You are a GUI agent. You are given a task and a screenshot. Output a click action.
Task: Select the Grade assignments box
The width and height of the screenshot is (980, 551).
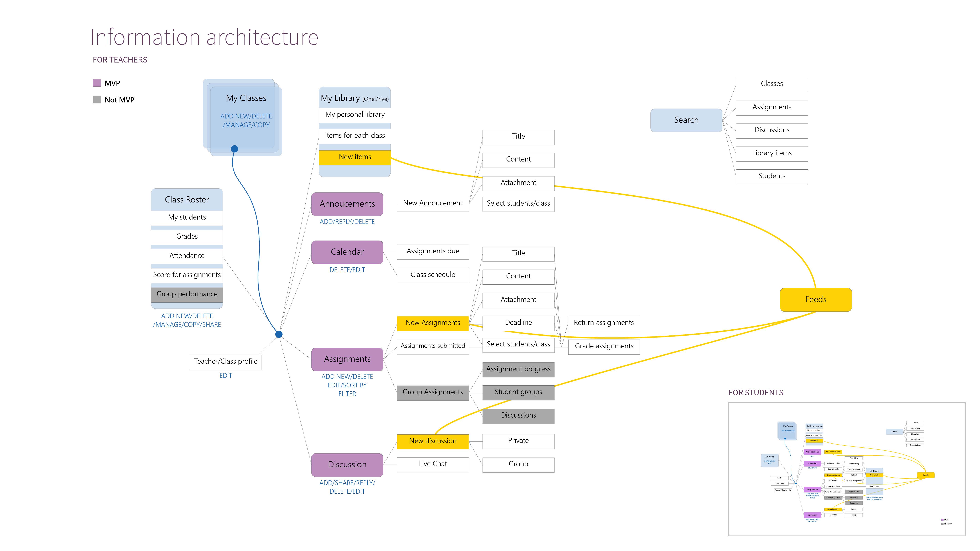[x=604, y=347]
